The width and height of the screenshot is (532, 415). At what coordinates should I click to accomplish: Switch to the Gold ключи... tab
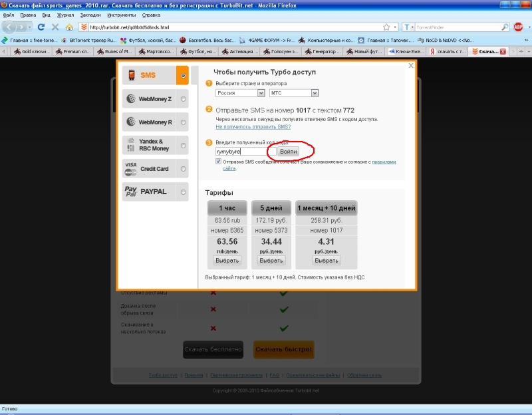31,52
